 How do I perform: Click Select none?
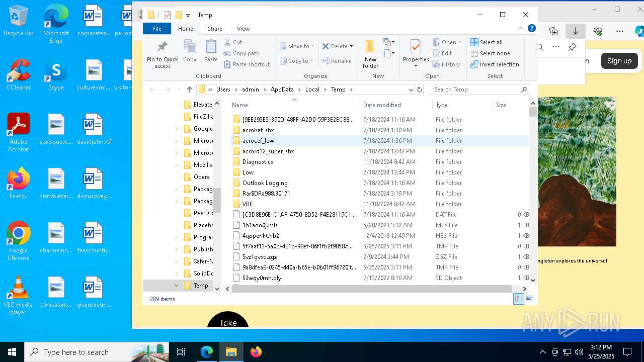coord(490,53)
